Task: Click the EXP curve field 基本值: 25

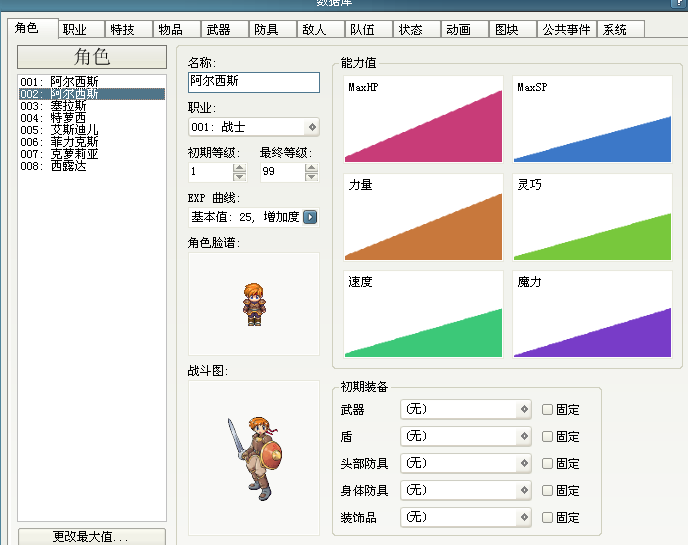Action: pos(246,217)
